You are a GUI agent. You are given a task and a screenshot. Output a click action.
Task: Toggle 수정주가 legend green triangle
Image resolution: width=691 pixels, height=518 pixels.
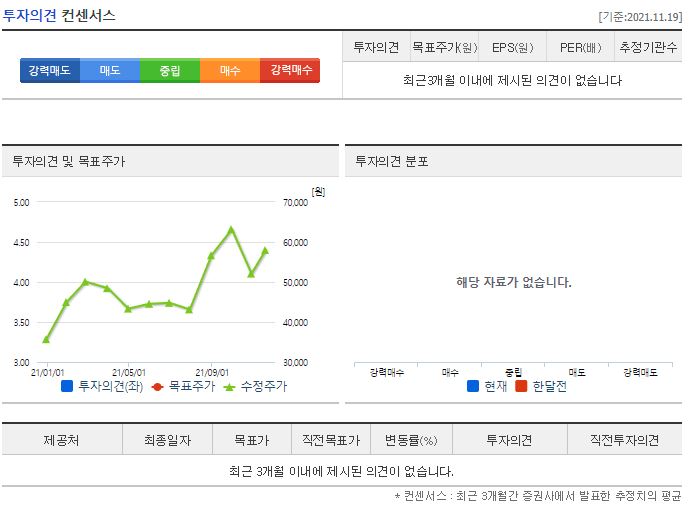click(229, 387)
